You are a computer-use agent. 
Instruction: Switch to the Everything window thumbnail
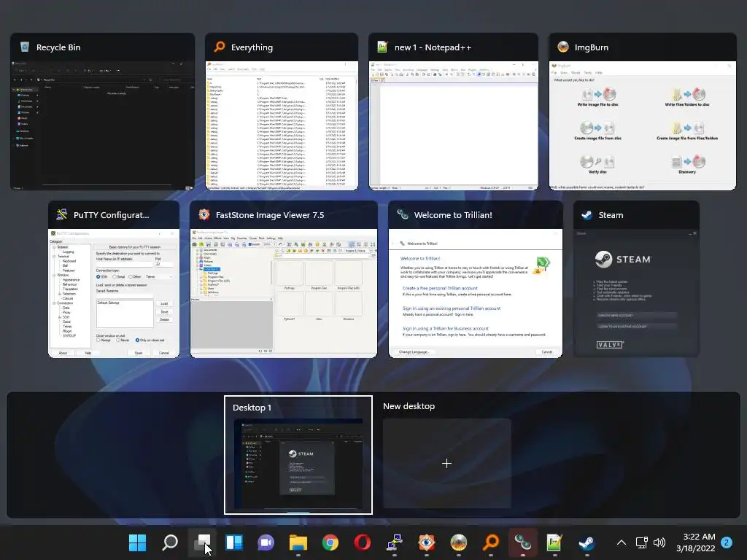coord(282,112)
